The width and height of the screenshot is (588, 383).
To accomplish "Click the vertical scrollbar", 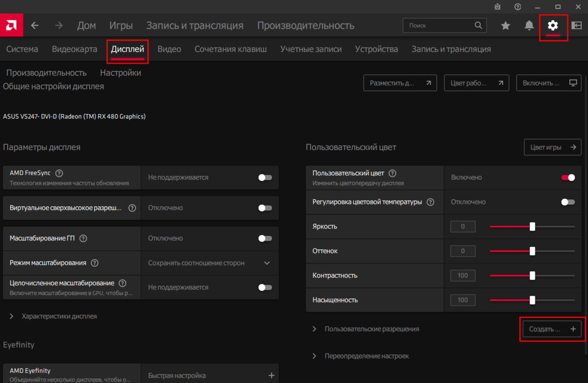I will click(x=586, y=215).
